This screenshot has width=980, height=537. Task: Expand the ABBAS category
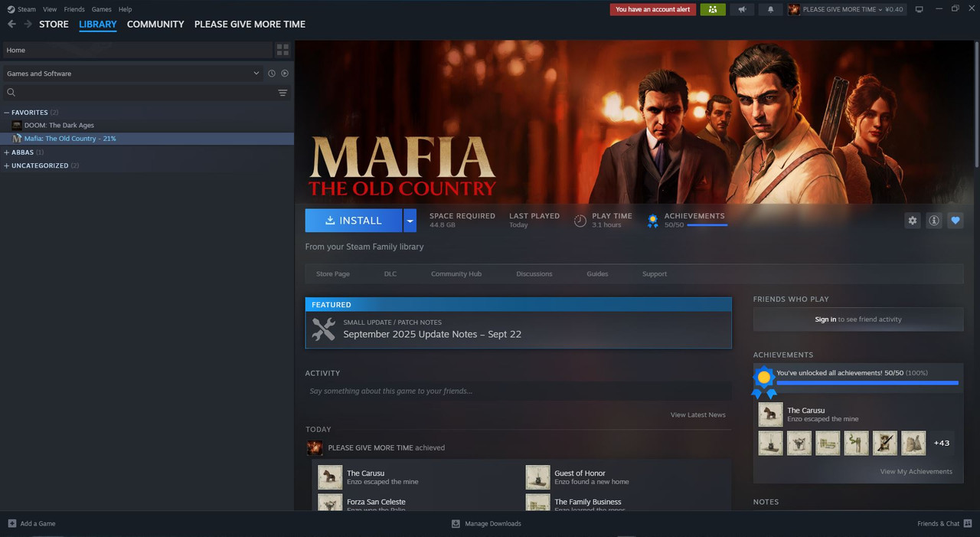[7, 152]
